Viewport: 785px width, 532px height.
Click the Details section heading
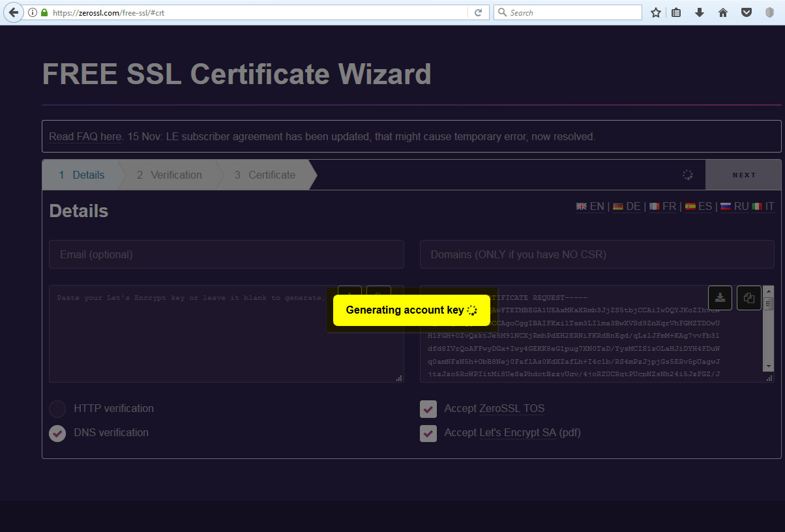tap(79, 211)
